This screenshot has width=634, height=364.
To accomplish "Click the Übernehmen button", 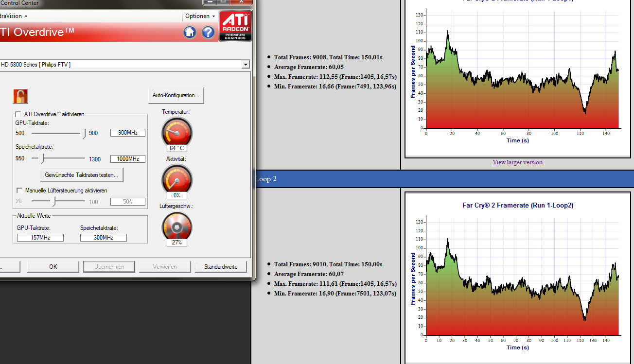I will click(x=109, y=266).
